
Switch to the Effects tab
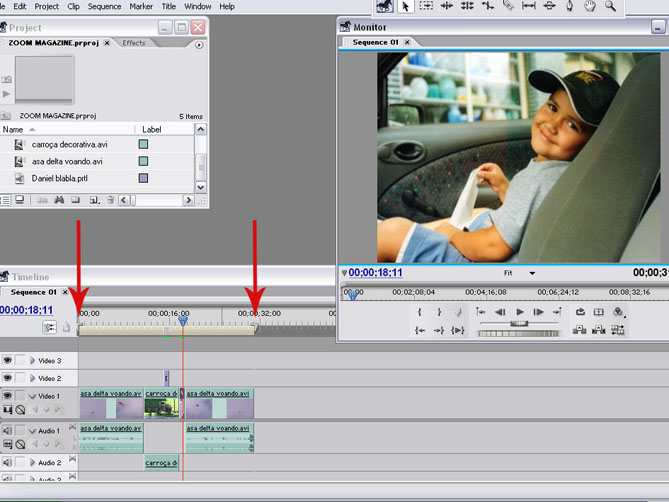(134, 43)
